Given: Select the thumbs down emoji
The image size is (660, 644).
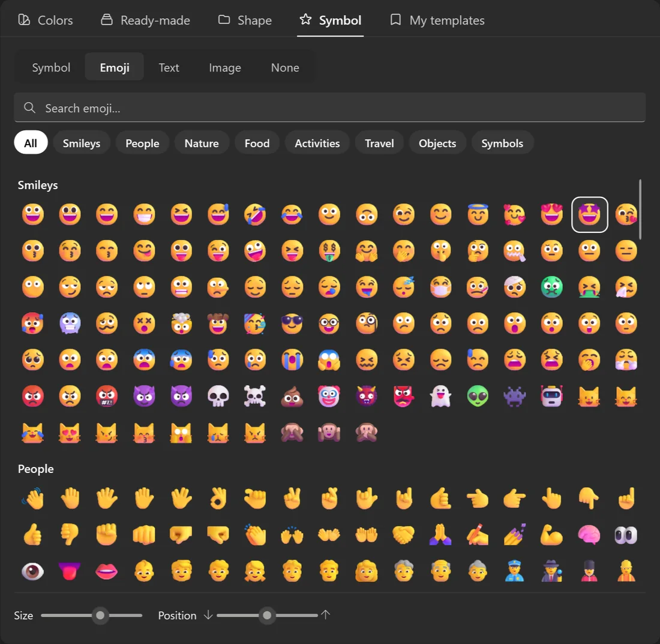Looking at the screenshot, I should [x=70, y=535].
